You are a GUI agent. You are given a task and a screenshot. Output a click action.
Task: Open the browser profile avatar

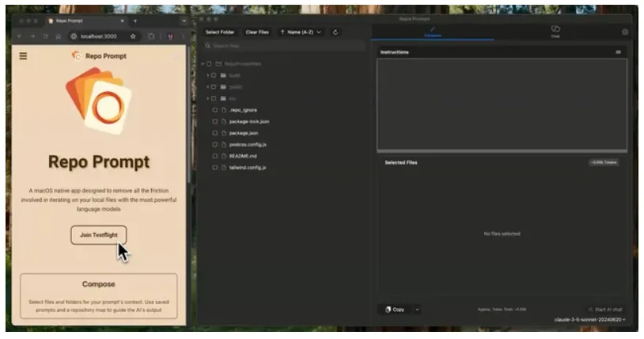(x=170, y=36)
